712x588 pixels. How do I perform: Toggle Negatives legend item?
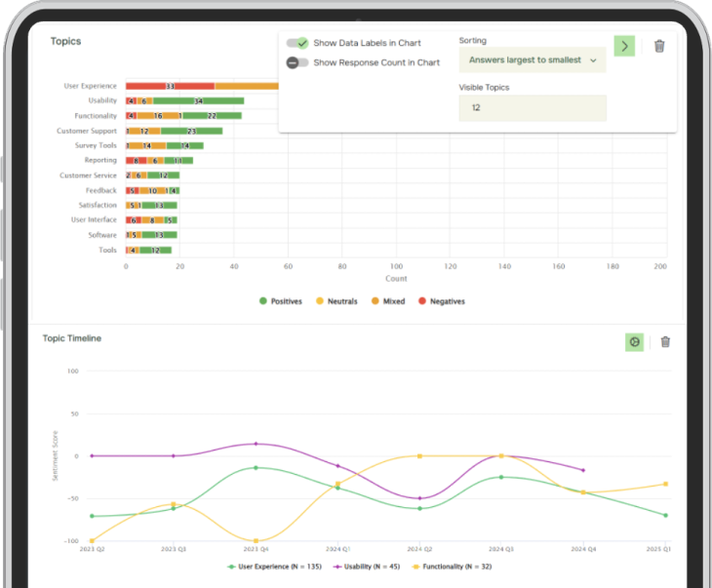click(442, 301)
